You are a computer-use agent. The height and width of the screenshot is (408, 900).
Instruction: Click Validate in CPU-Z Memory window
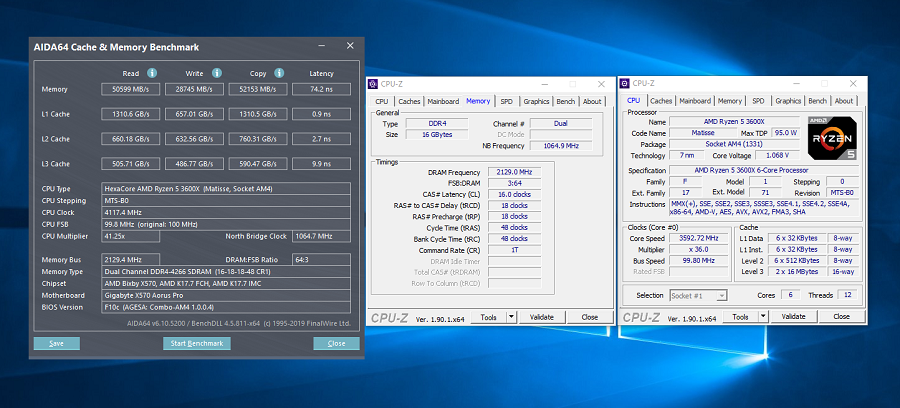[541, 317]
